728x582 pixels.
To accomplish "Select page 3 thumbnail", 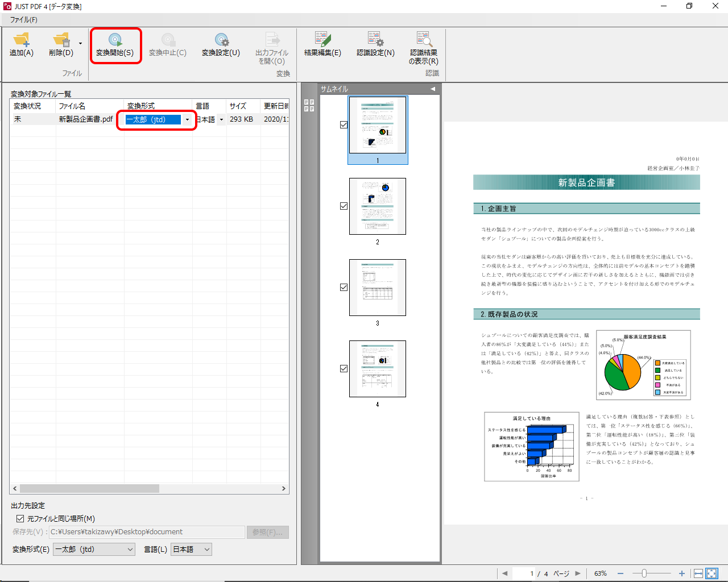I will pos(378,288).
